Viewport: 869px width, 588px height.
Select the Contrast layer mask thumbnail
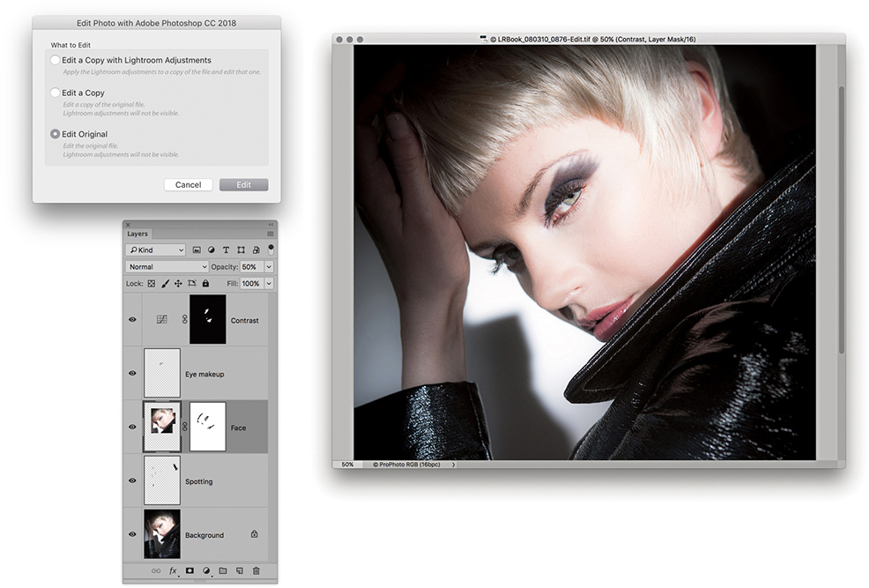pyautogui.click(x=208, y=319)
